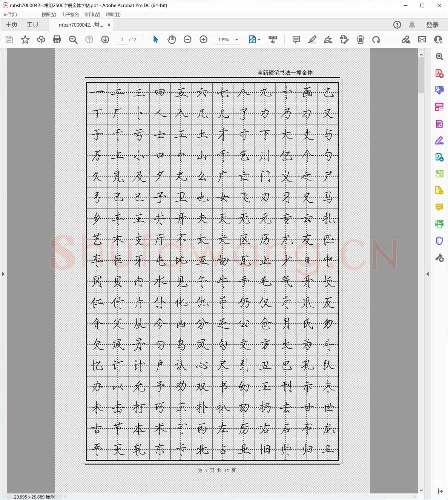Viewport: 448px width, 500px height.
Task: Open the yellow Combine Files sidebar tool
Action: [439, 190]
